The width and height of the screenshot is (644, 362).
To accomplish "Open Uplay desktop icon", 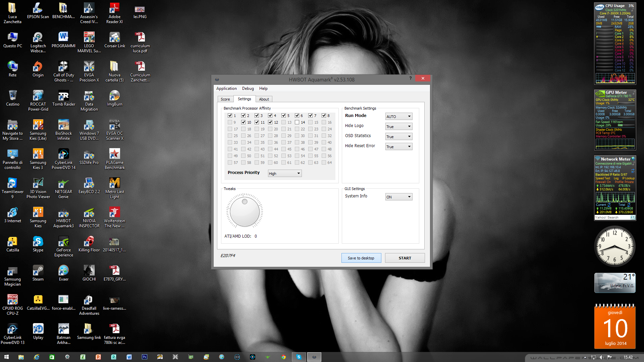I will (x=38, y=332).
